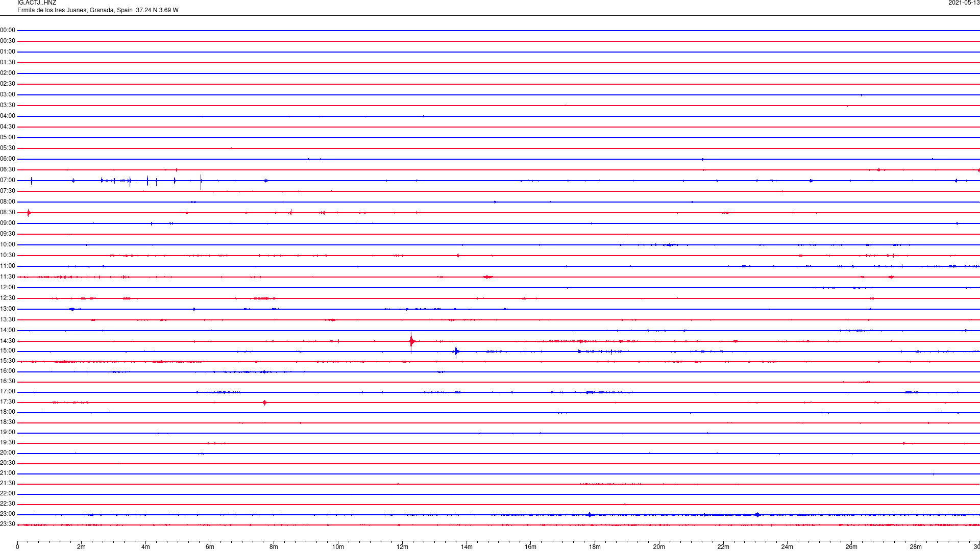This screenshot has height=551, width=980.
Task: Click the red event burst on the 17:30 trace
Action: coord(264,403)
